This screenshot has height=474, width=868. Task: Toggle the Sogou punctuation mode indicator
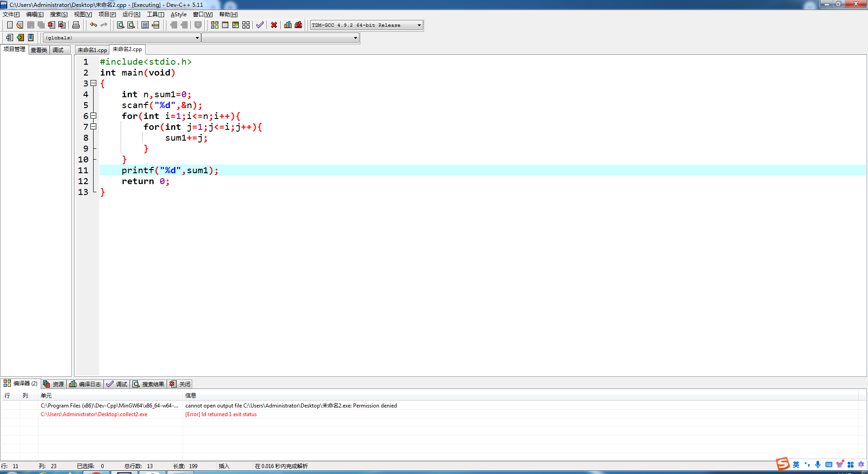pos(807,465)
